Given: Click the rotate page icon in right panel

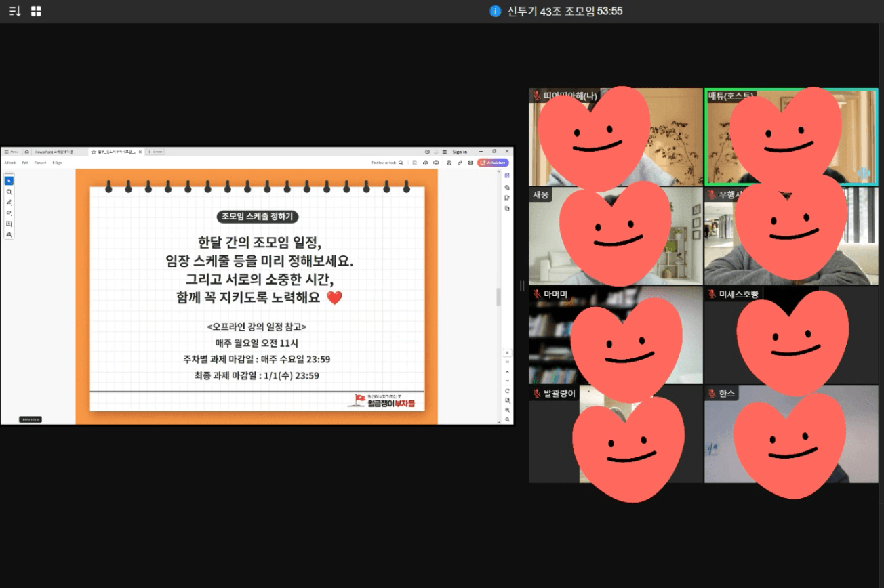Looking at the screenshot, I should [507, 391].
